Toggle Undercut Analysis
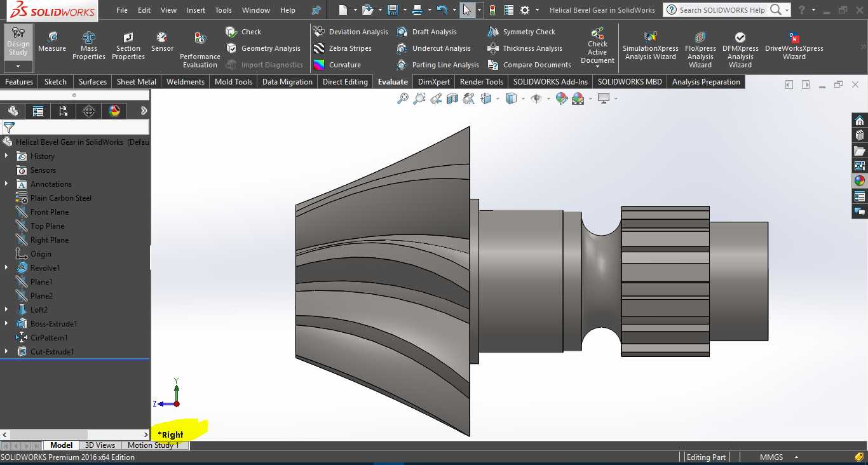 click(x=434, y=48)
